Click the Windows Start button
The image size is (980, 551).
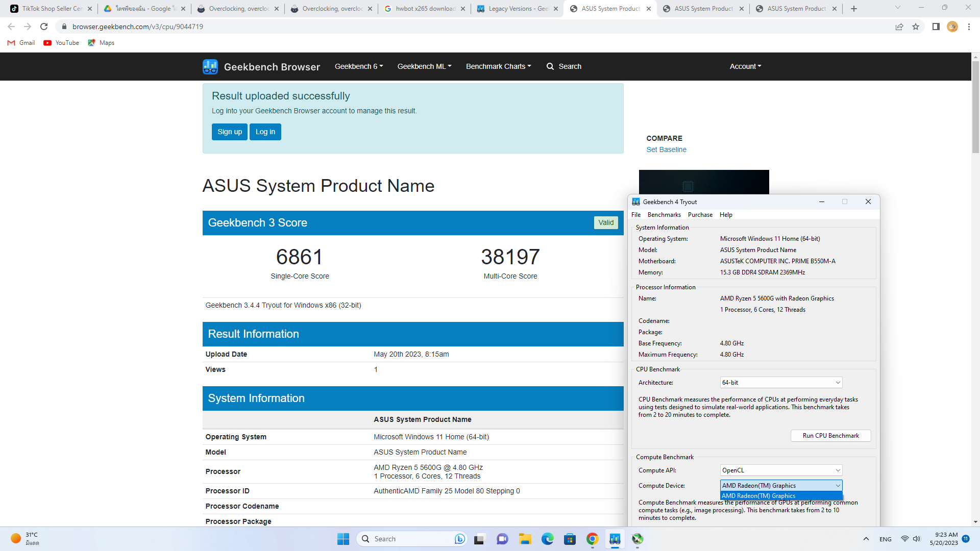point(343,539)
